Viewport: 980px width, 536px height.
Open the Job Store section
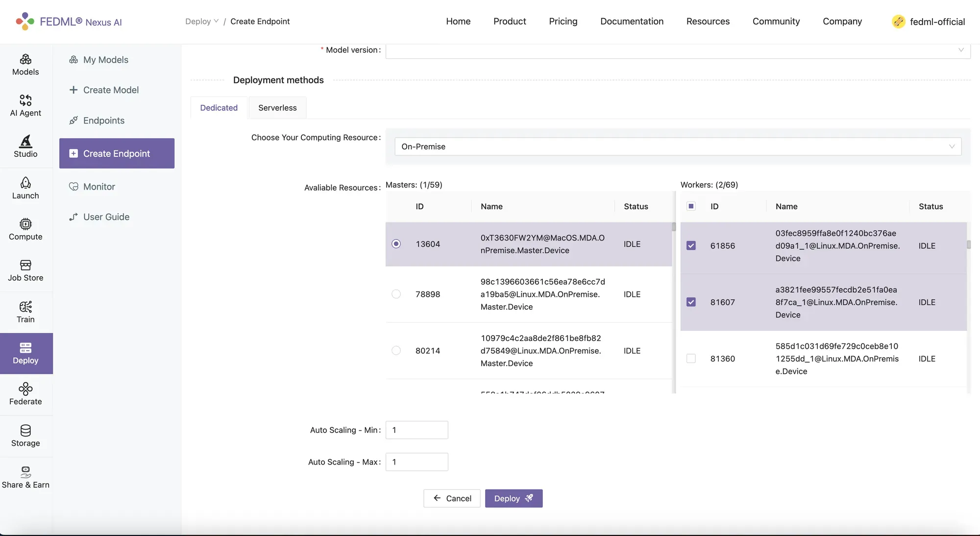[x=25, y=270]
